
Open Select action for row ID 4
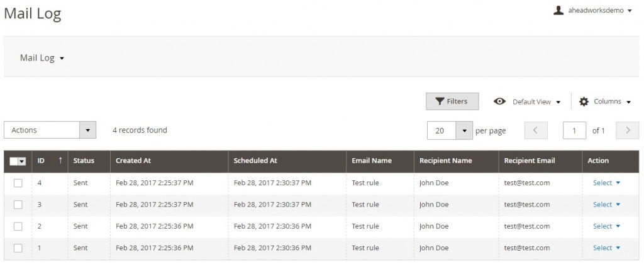tap(606, 183)
